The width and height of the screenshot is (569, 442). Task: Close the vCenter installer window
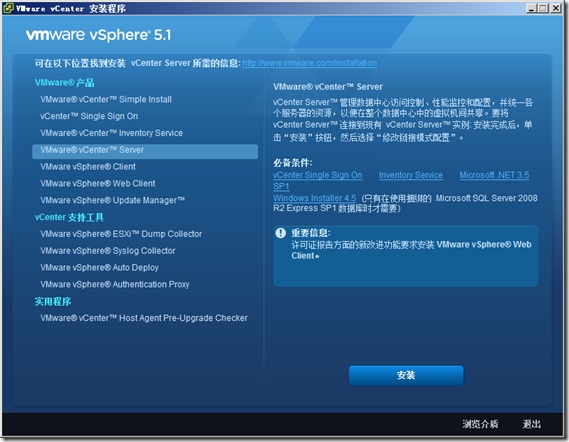[x=555, y=8]
